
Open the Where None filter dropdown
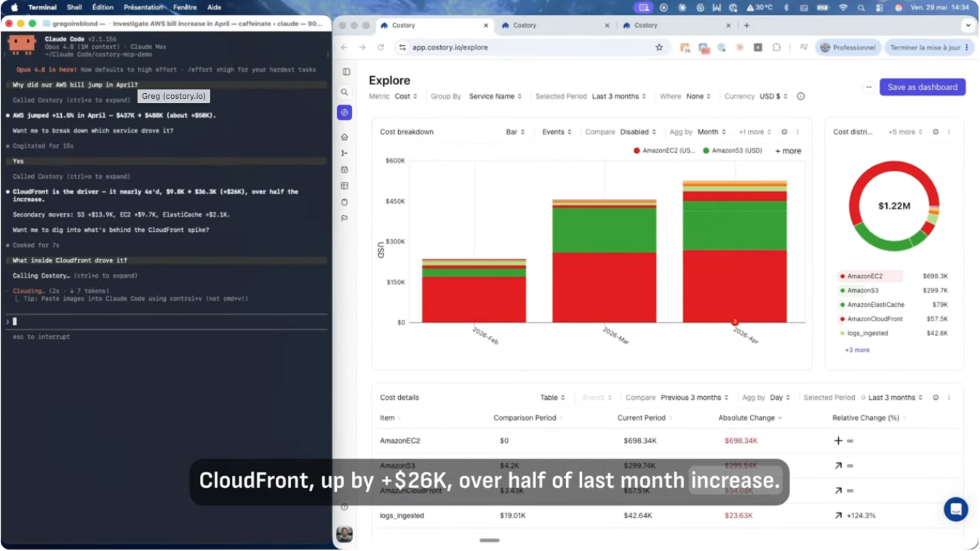698,96
